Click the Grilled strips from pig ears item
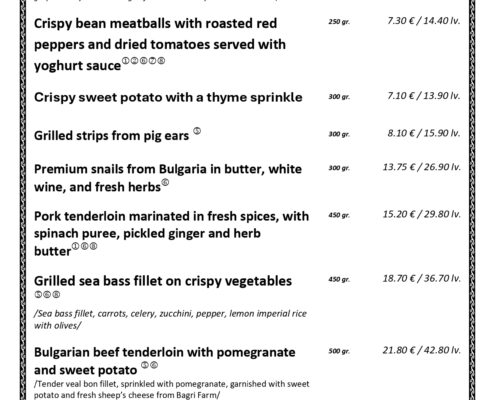Image resolution: width=495 pixels, height=400 pixels. click(x=111, y=136)
